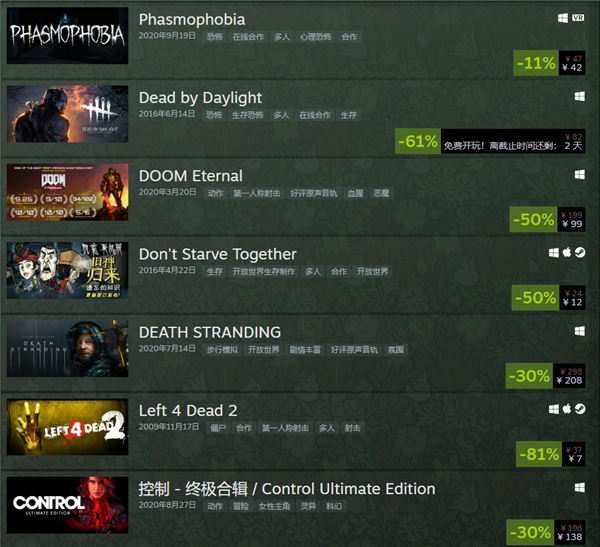The height and width of the screenshot is (547, 600).
Task: Select the Control Ultimate Edition thumbnail
Action: [67, 505]
